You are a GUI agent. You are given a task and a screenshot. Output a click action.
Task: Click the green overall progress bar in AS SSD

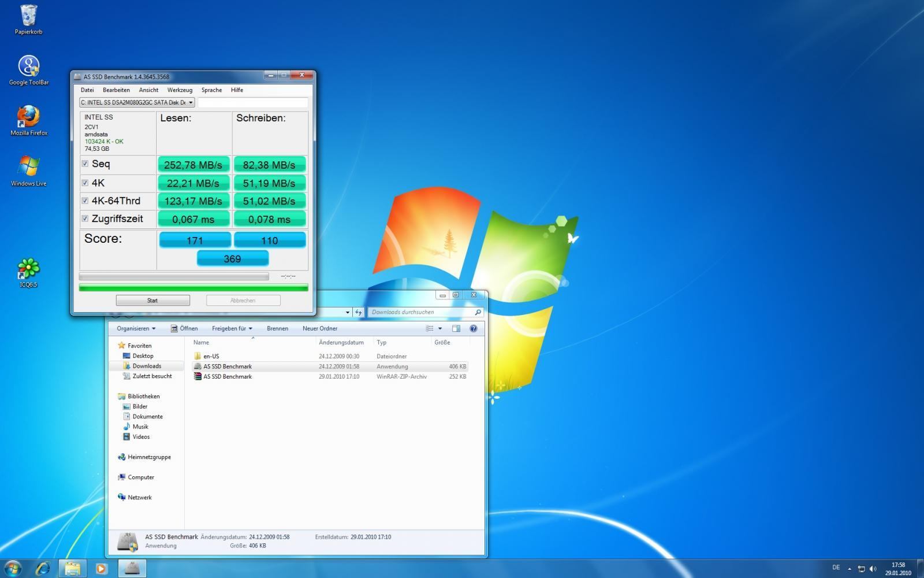(x=193, y=287)
